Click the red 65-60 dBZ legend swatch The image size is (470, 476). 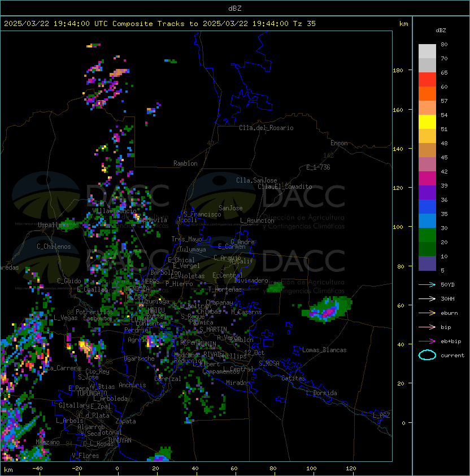(427, 80)
